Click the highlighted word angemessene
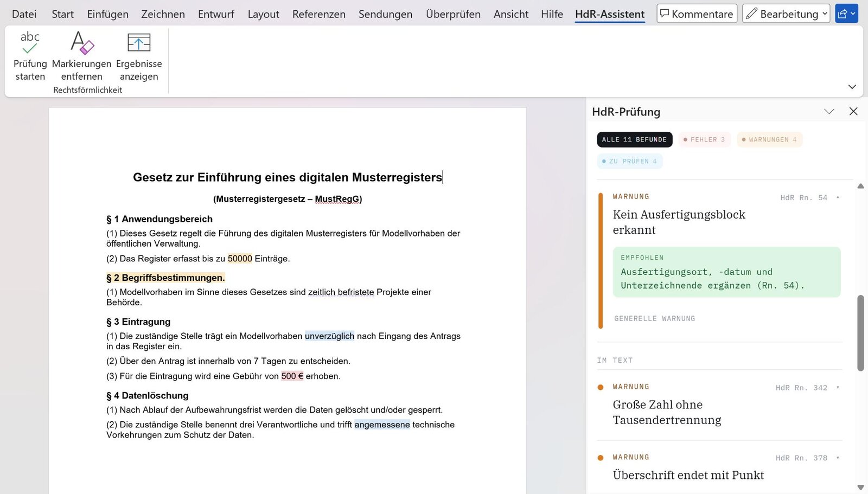The height and width of the screenshot is (494, 868). point(382,425)
